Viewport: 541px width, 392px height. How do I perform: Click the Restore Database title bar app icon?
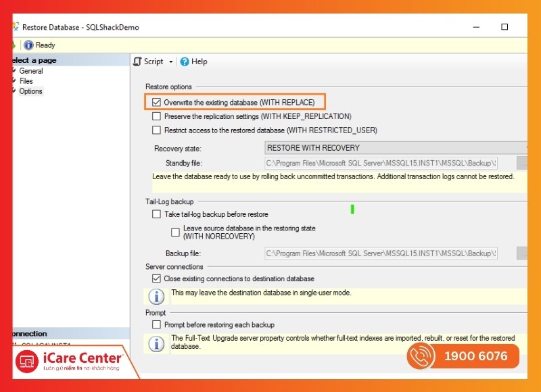coord(16,27)
